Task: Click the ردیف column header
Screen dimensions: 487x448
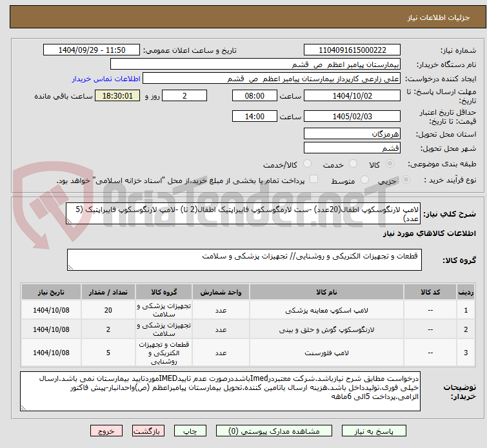Action: 466,292
